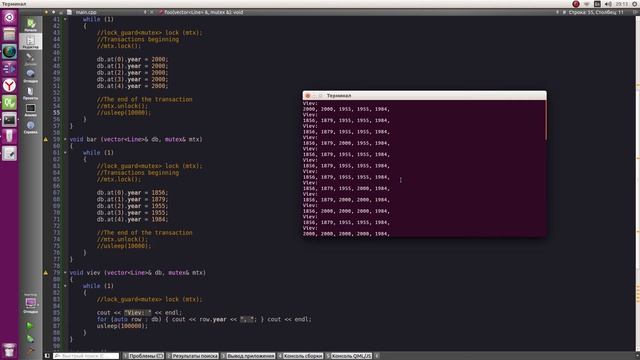Image resolution: width=640 pixels, height=360 pixels.
Task: Open the system power/settings gear menu
Action: click(x=635, y=4)
